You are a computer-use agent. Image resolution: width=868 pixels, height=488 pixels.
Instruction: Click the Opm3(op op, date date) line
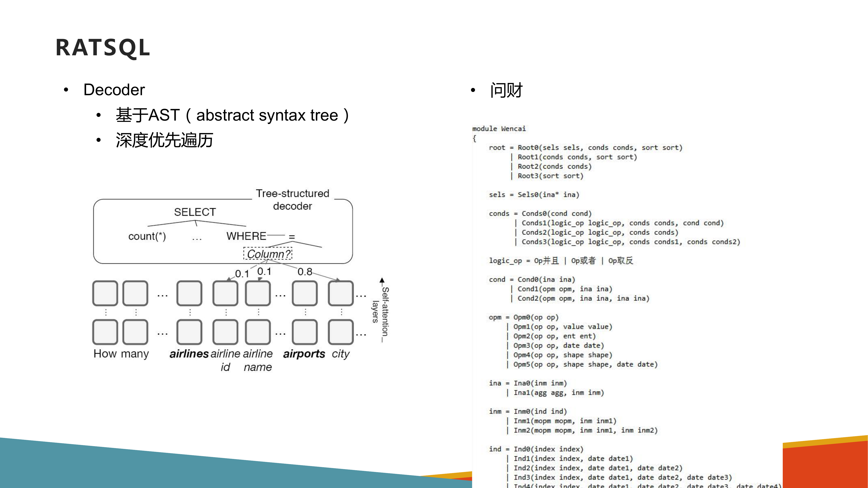(x=555, y=346)
